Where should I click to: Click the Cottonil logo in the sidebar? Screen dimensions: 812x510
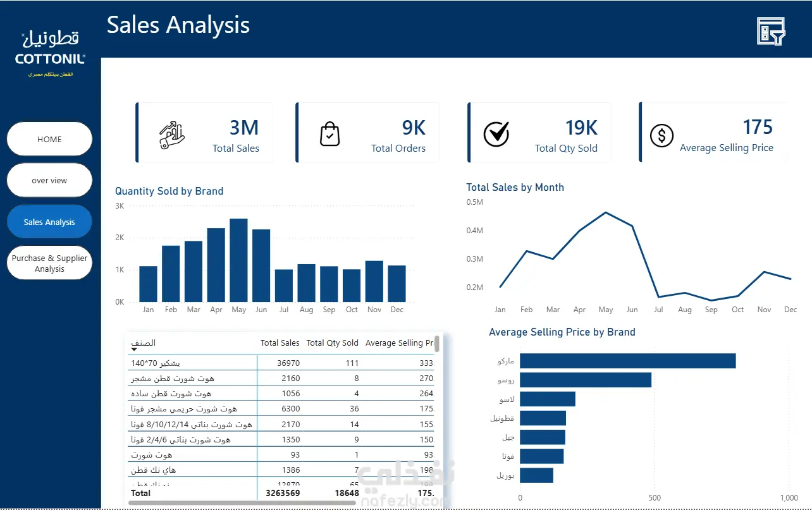click(50, 54)
